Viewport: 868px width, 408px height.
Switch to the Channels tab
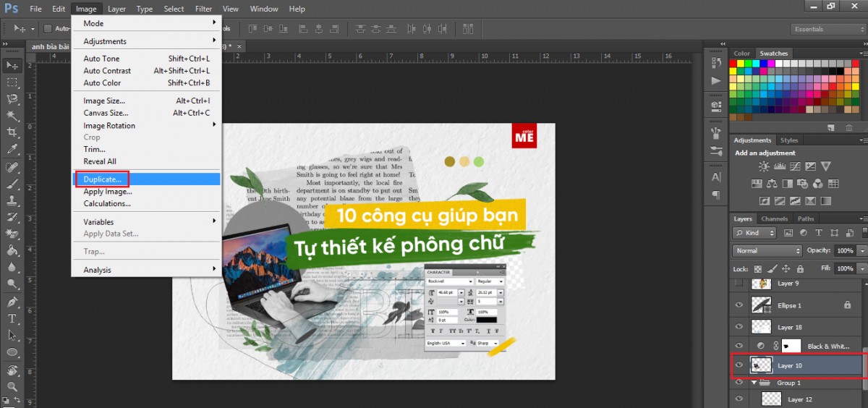coord(774,218)
